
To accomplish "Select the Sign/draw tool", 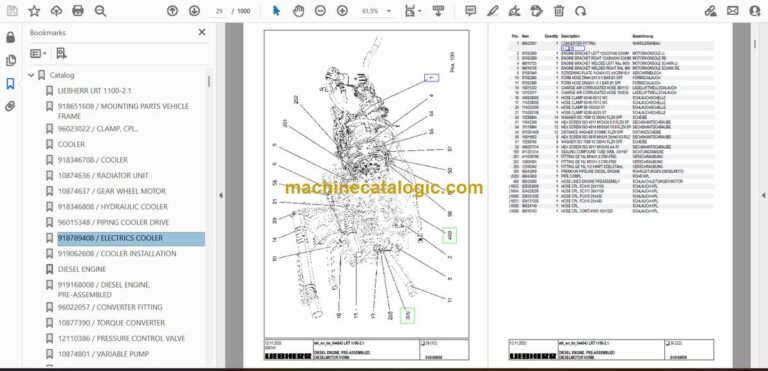I will point(515,11).
